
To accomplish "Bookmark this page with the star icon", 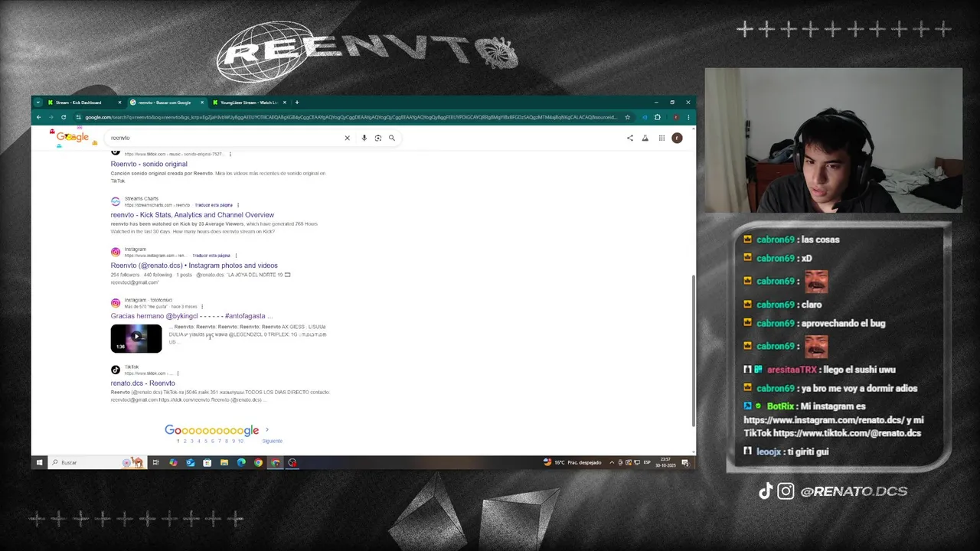I will [627, 117].
